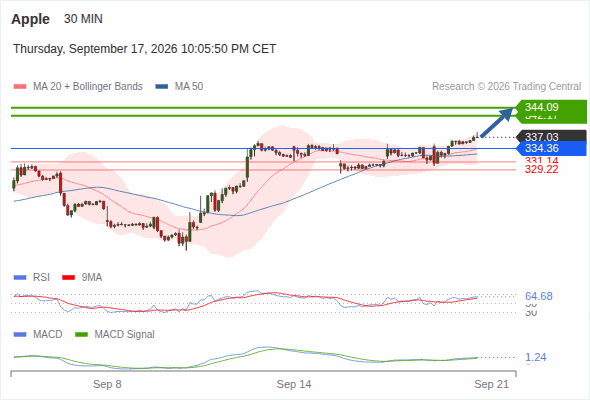This screenshot has width=590, height=400.
Task: Click the 334.36 blue pivot price tag
Action: 551,148
